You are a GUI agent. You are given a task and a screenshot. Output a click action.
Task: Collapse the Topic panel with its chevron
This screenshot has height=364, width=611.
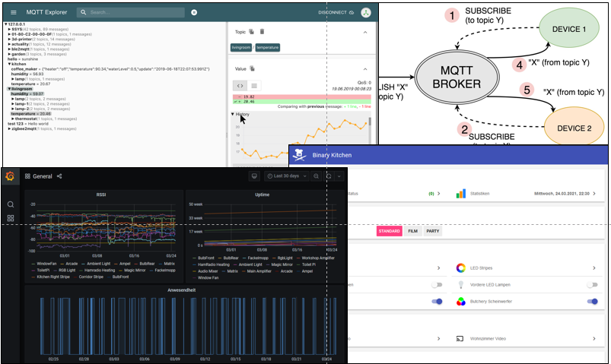[x=365, y=32]
